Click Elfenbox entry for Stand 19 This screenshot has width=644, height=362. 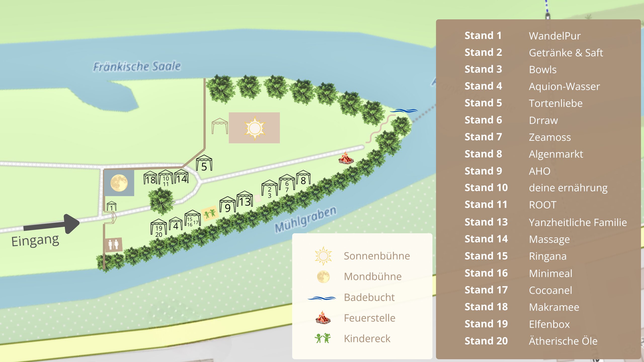(549, 324)
